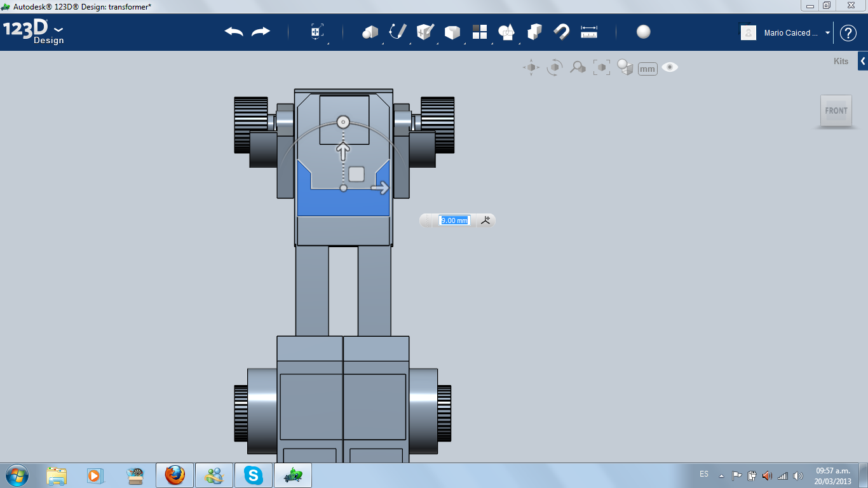Open the clock showing 09:57 a.m.
868x488 pixels.
click(833, 475)
